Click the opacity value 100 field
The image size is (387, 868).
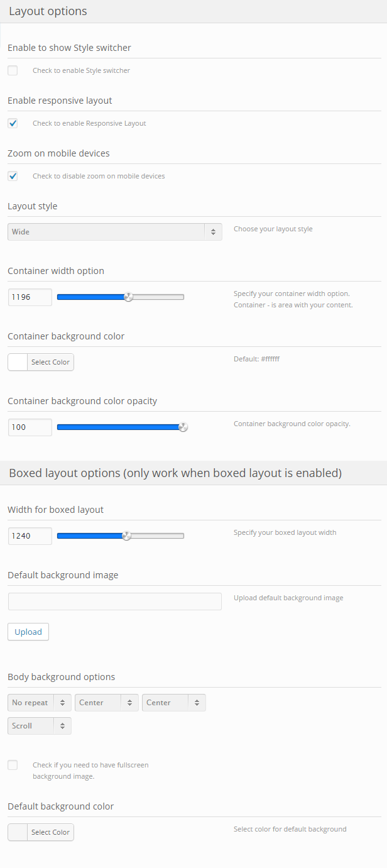pyautogui.click(x=30, y=427)
